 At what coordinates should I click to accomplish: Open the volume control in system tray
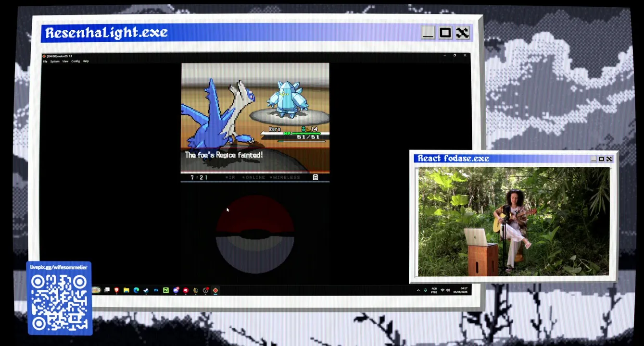click(x=448, y=290)
